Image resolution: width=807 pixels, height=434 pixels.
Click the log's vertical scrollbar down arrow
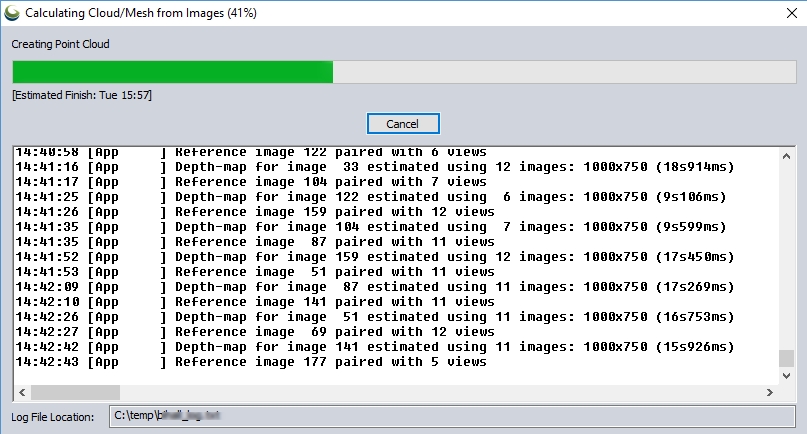(786, 377)
